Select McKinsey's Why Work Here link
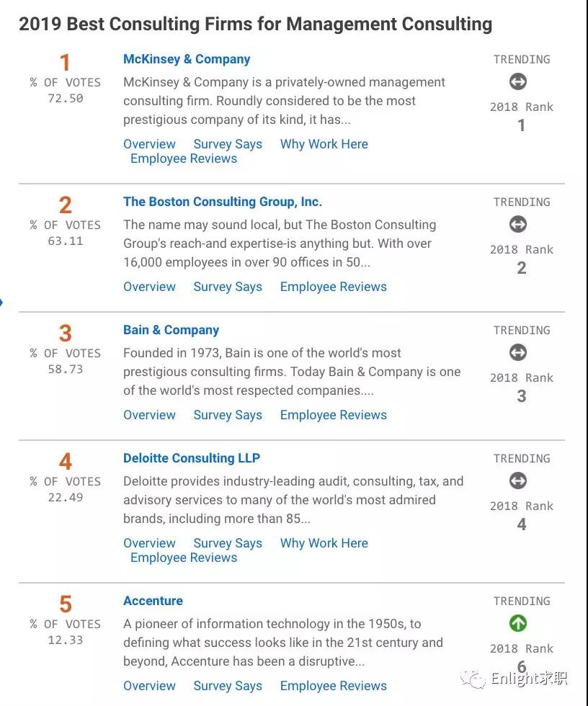The width and height of the screenshot is (588, 706). coord(324,144)
